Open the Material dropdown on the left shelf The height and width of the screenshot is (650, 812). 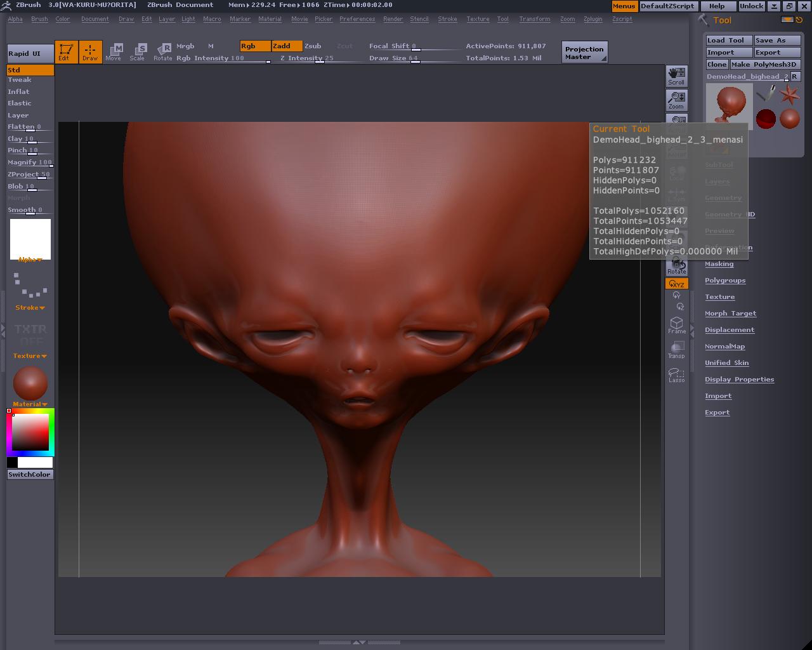pyautogui.click(x=30, y=404)
